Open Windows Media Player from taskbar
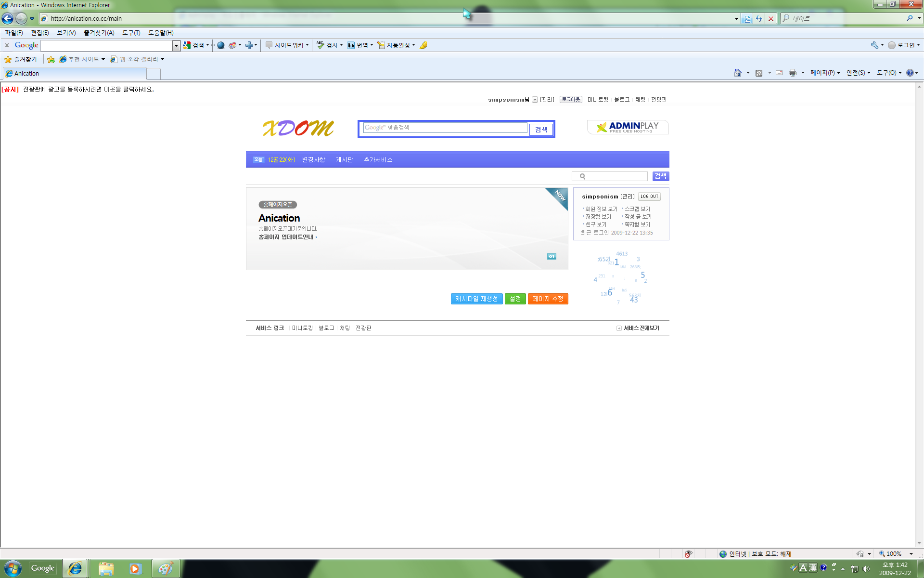 pos(135,568)
